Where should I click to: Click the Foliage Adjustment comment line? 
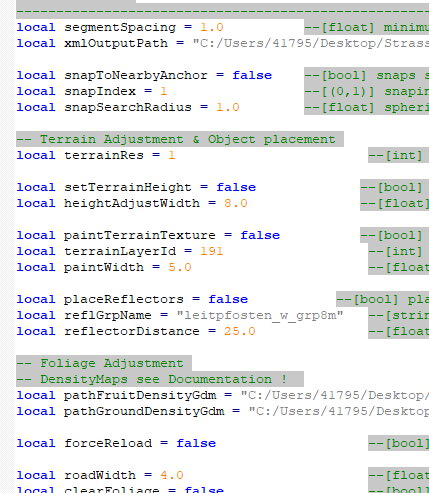(x=100, y=363)
